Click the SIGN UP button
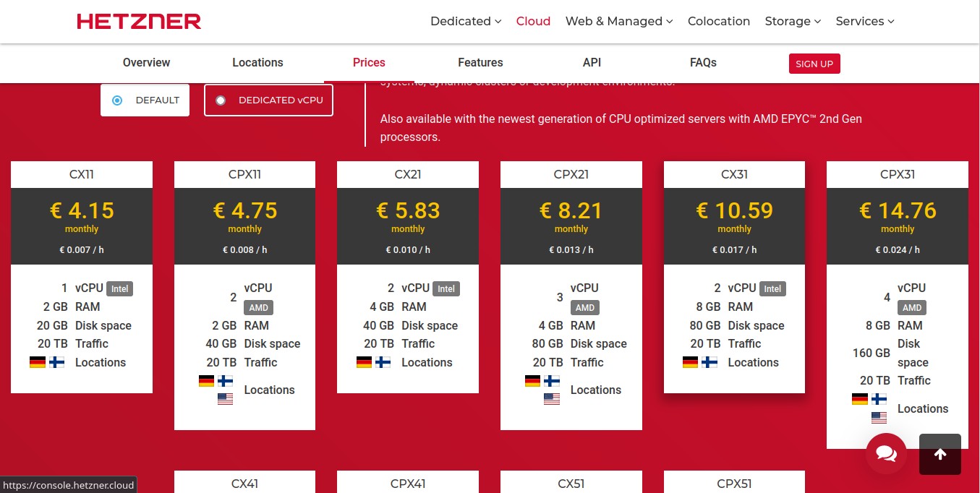Viewport: 980px width, 493px height. (814, 64)
